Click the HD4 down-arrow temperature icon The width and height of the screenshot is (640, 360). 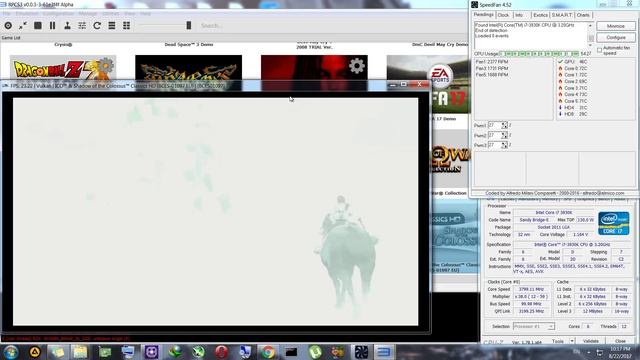click(560, 107)
